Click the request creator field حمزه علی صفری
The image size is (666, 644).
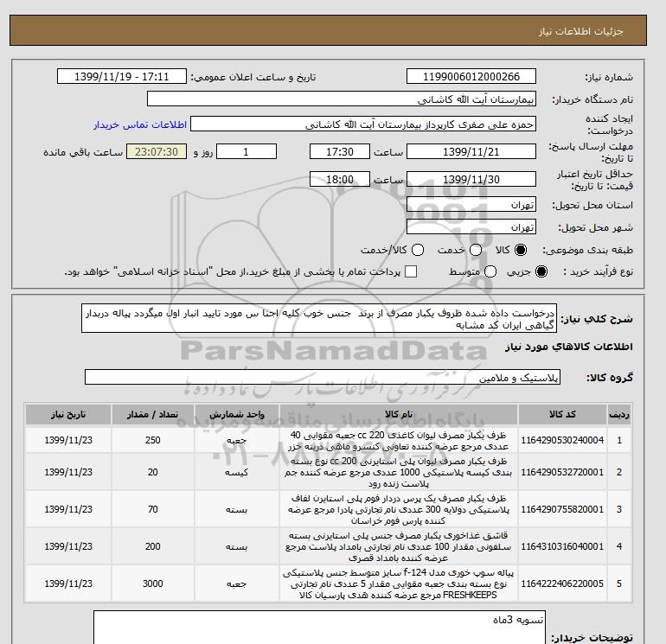tap(363, 124)
